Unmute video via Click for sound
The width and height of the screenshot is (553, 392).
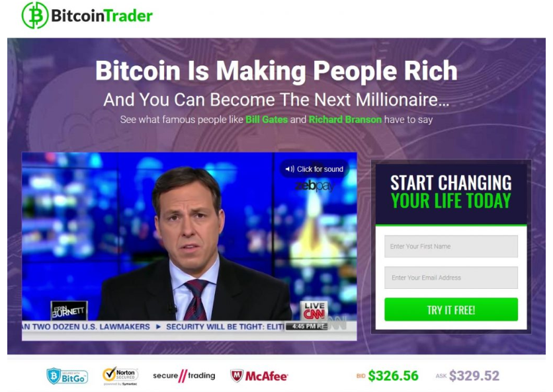[x=314, y=169]
